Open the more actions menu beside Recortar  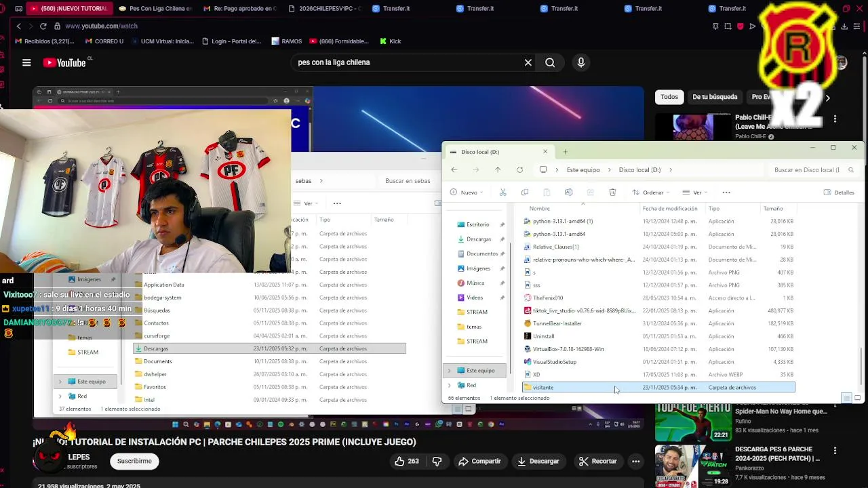[635, 461]
